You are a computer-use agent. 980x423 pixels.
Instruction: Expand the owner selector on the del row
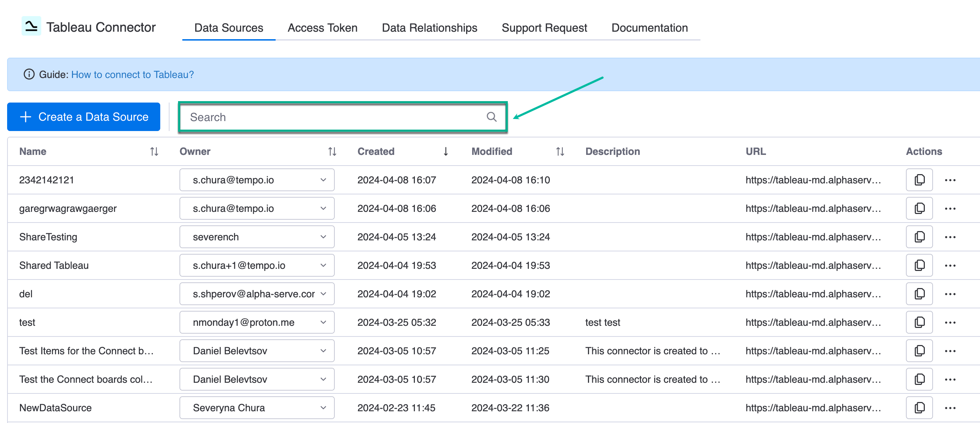(x=324, y=294)
